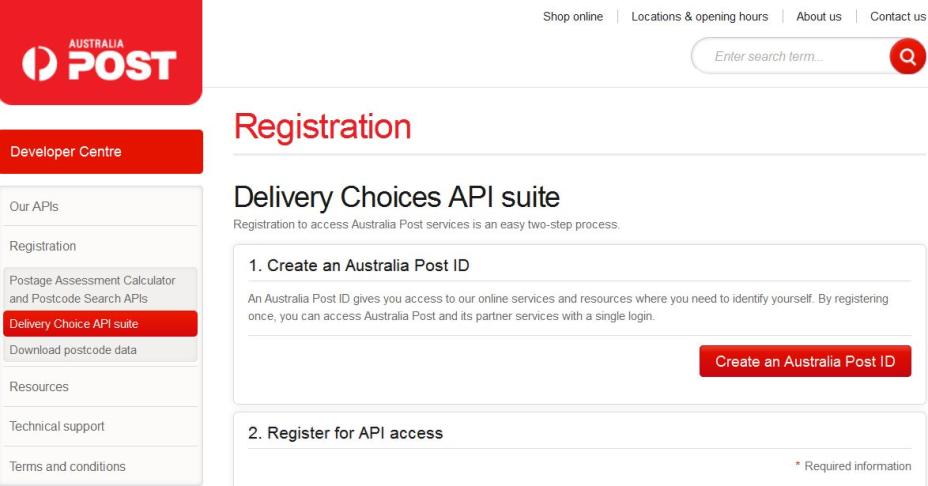
Task: Select the Delivery Choice API suite item
Action: coord(100,324)
